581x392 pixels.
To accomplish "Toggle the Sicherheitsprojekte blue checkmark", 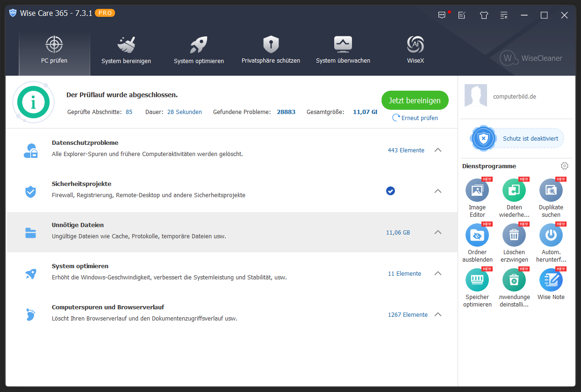I will tap(390, 191).
